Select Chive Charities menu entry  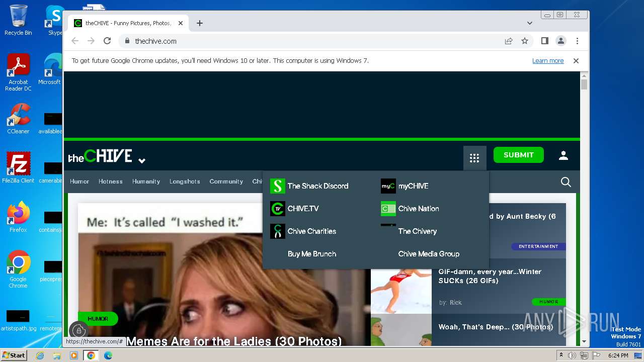pyautogui.click(x=312, y=231)
